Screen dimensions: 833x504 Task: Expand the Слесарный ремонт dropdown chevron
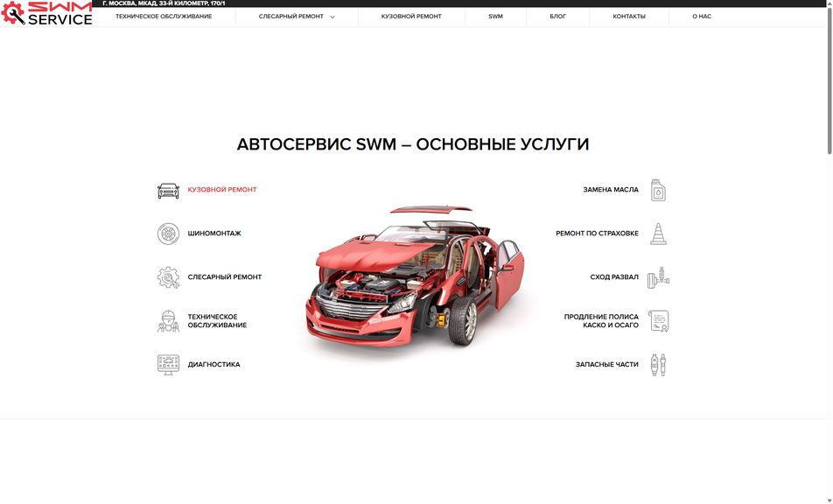click(332, 17)
